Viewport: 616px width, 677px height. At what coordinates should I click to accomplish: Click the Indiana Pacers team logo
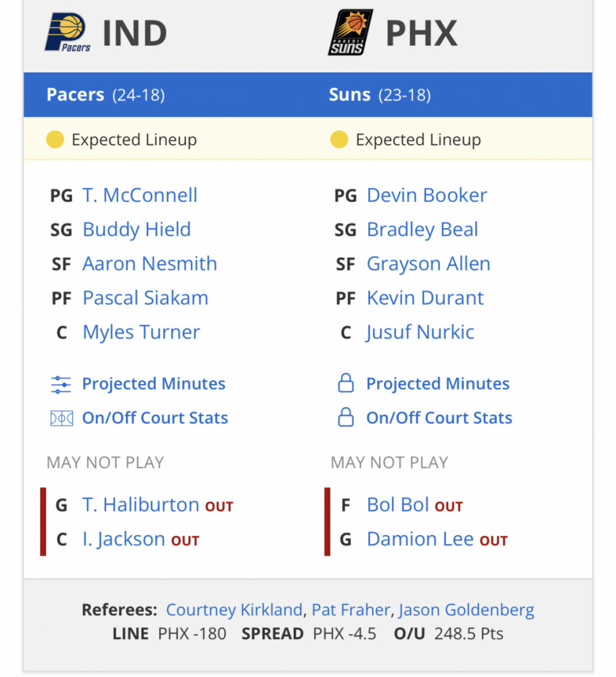click(x=68, y=32)
